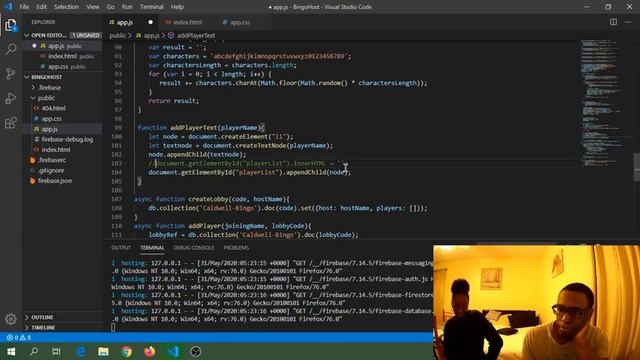Open index.html in the public folder tree
This screenshot has height=360, width=640.
(x=56, y=150)
